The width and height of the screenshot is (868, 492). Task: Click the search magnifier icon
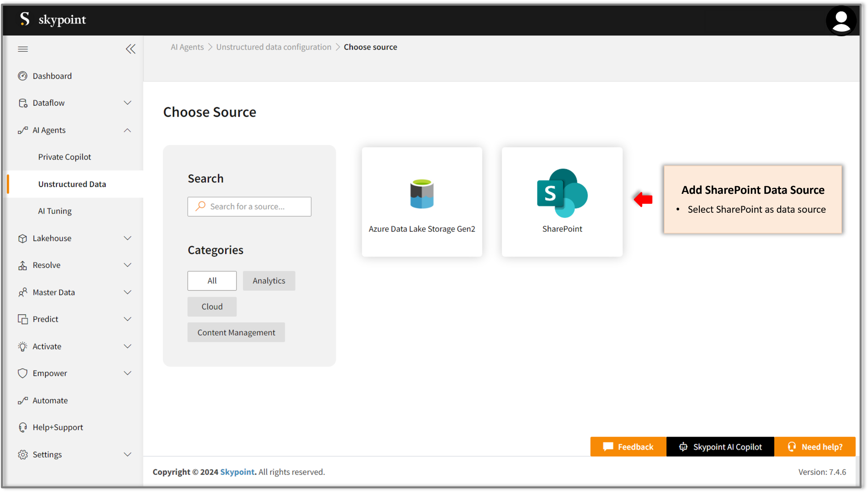(199, 206)
